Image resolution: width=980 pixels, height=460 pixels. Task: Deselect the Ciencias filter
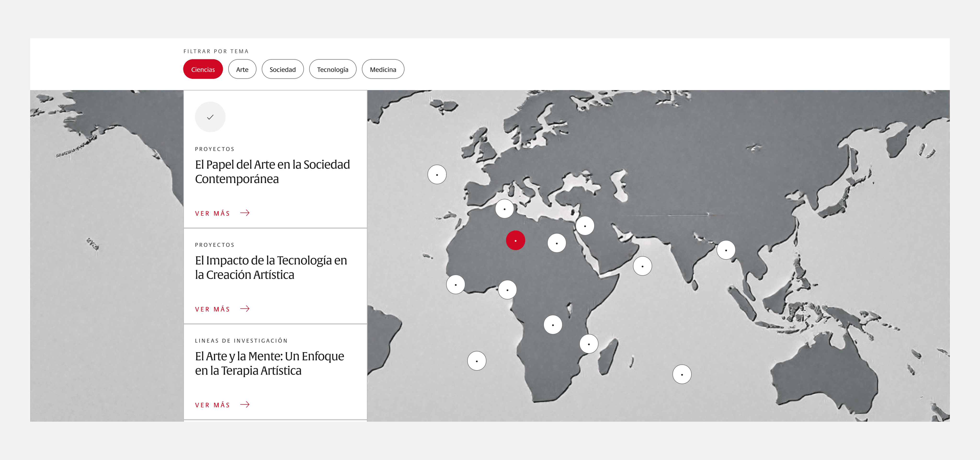click(x=203, y=69)
